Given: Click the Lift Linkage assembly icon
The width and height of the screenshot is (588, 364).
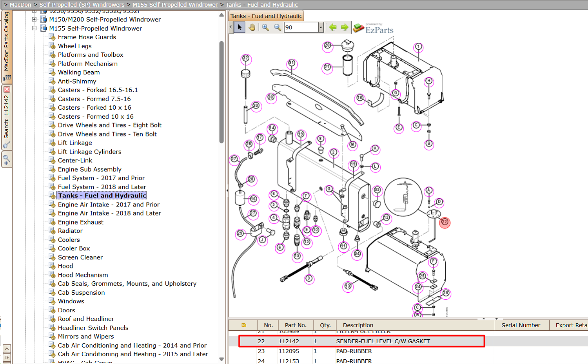Looking at the screenshot, I should (x=52, y=143).
